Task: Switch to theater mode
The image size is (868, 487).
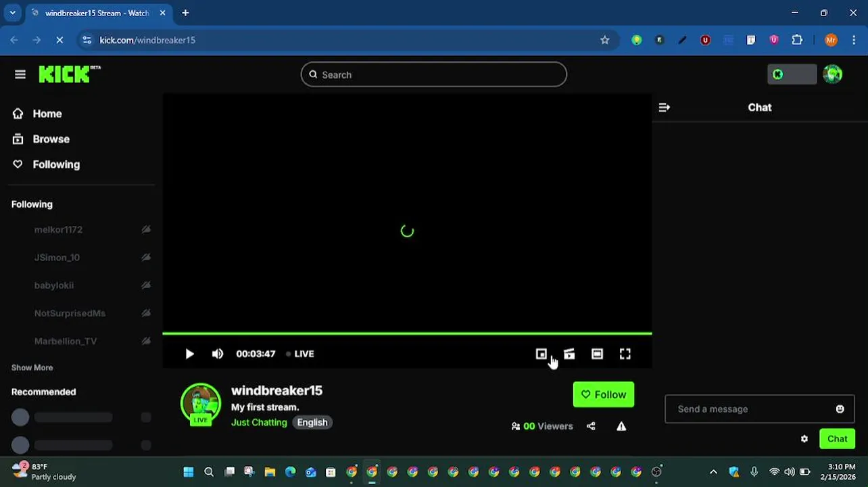Action: click(597, 354)
